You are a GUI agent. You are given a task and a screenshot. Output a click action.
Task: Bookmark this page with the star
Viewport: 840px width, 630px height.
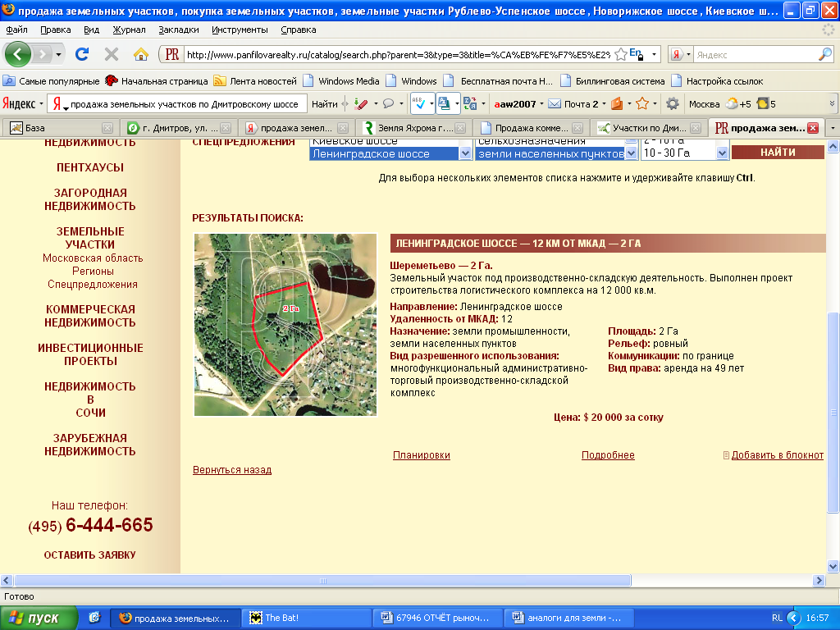point(621,54)
